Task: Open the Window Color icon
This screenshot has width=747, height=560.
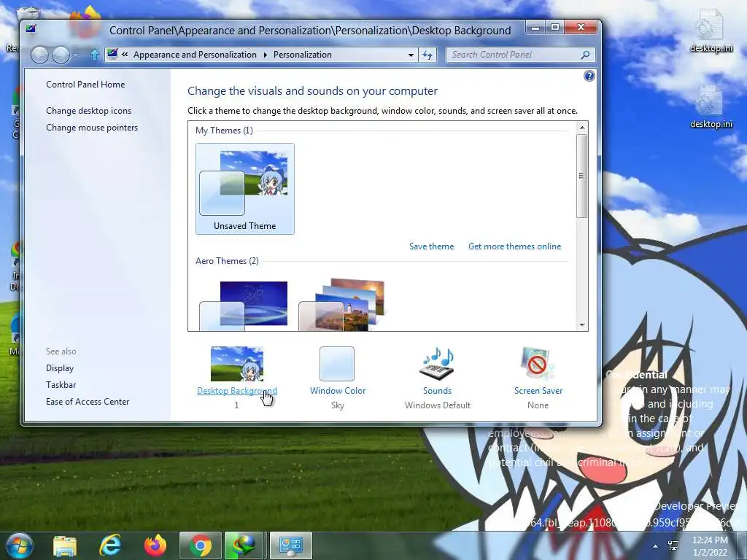Action: point(337,364)
